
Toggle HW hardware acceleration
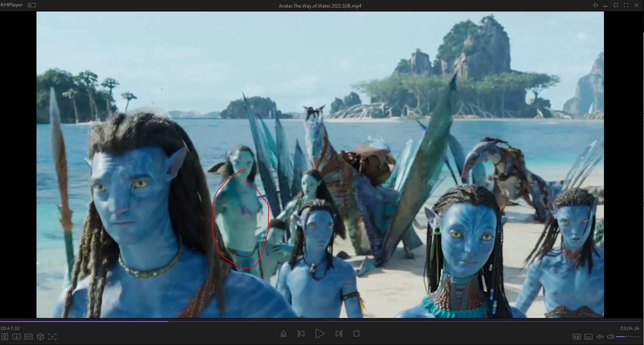577,337
